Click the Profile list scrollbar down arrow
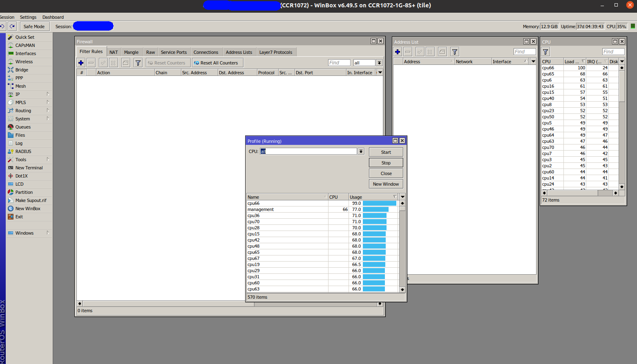This screenshot has height=364, width=637. click(x=402, y=289)
